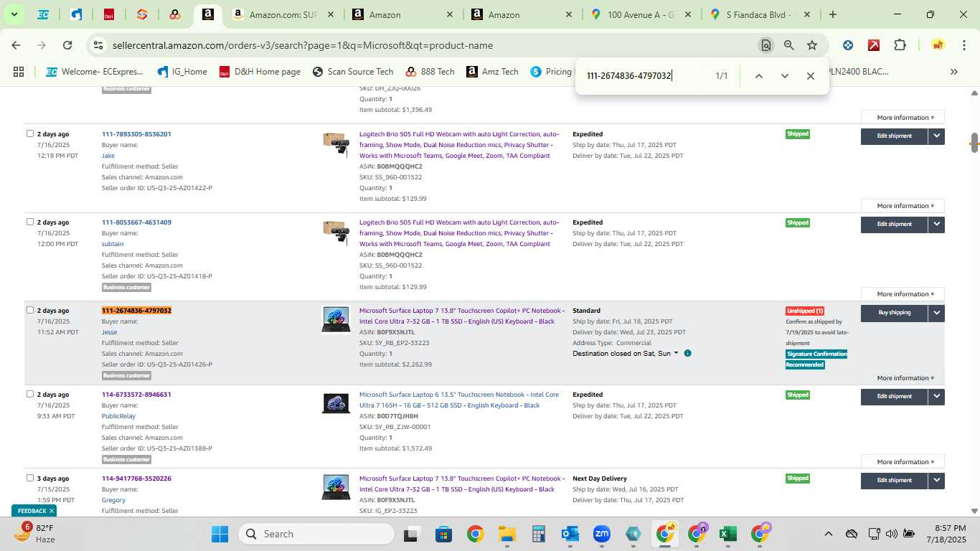Bookmark this page with the star icon
Screen dimensions: 980x551
[812, 45]
